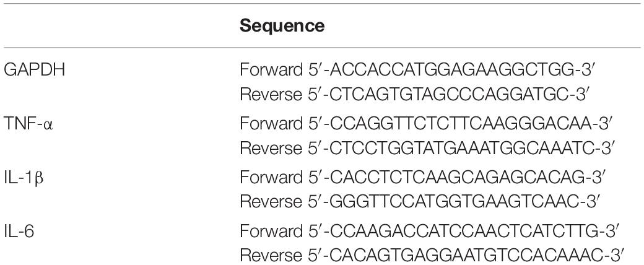Select the IL-1β gene label
Image resolution: width=644 pixels, height=265 pixels.
coord(24,177)
